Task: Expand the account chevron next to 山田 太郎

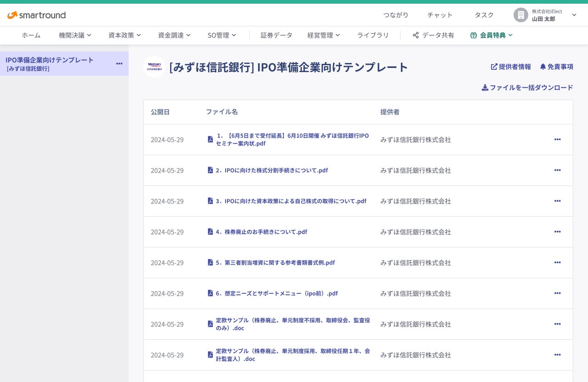Action: point(574,15)
